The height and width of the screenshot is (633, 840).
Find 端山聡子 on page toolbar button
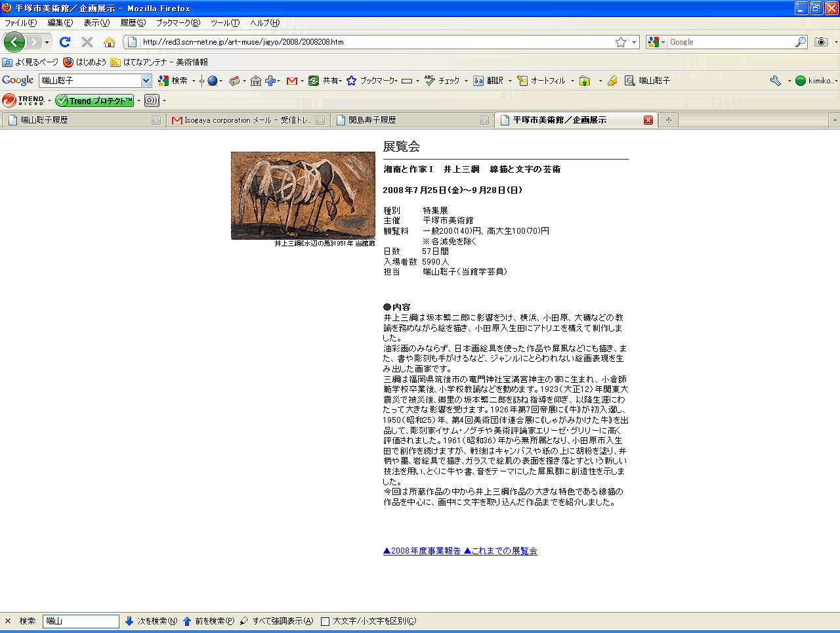[x=647, y=81]
